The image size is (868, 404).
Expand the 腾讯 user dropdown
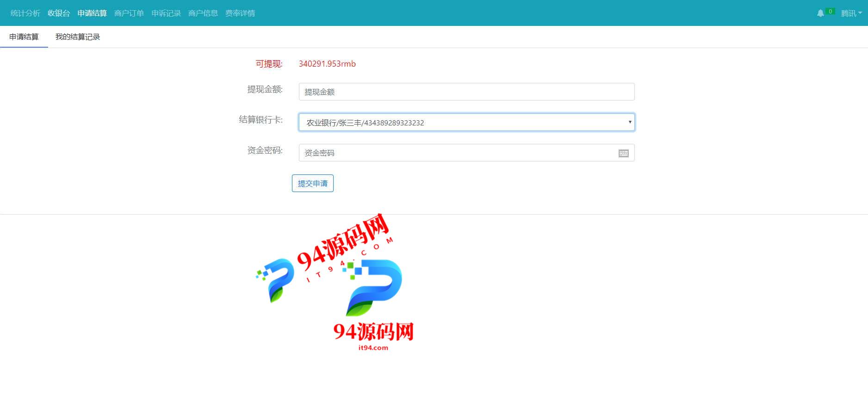851,13
